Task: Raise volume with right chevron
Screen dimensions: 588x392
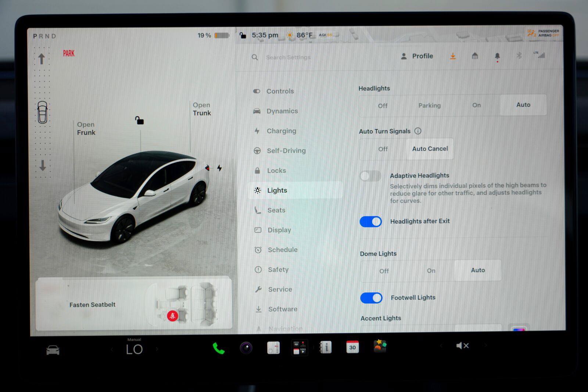Action: [485, 345]
